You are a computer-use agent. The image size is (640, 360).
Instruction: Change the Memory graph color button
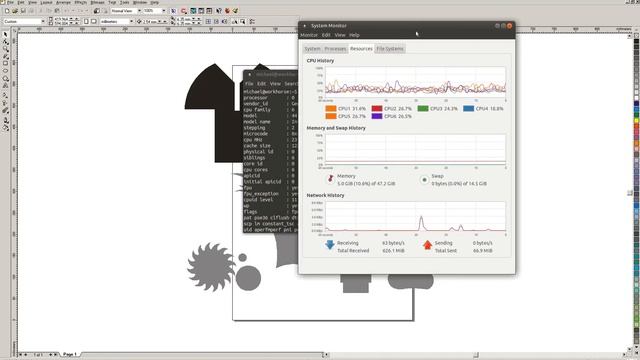pyautogui.click(x=331, y=179)
